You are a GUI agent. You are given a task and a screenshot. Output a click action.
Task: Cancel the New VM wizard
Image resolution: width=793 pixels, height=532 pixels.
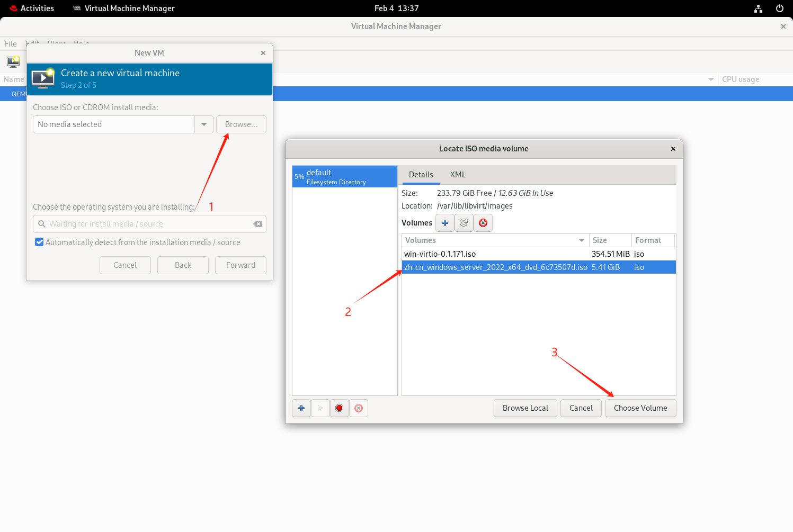click(x=125, y=265)
